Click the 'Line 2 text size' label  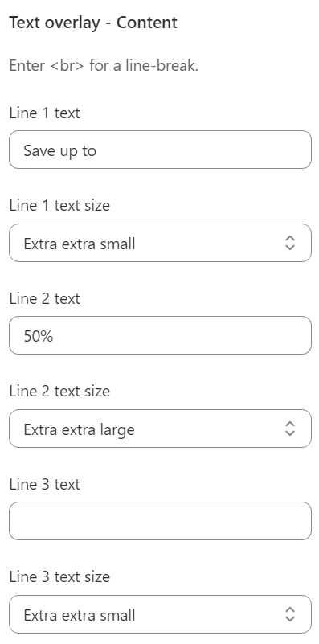tap(59, 391)
